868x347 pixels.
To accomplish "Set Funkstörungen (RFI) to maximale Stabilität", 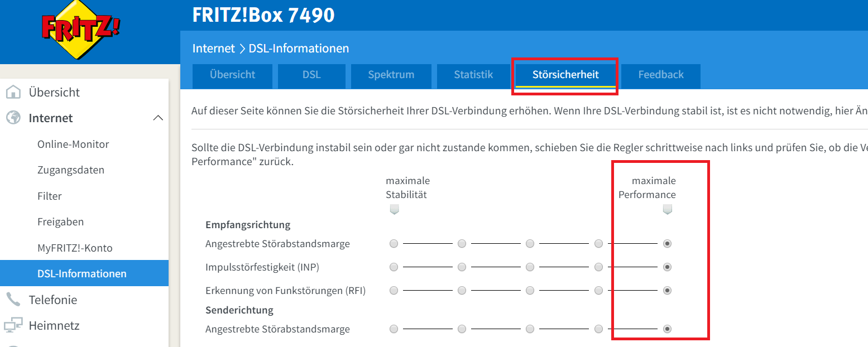I will pos(394,291).
